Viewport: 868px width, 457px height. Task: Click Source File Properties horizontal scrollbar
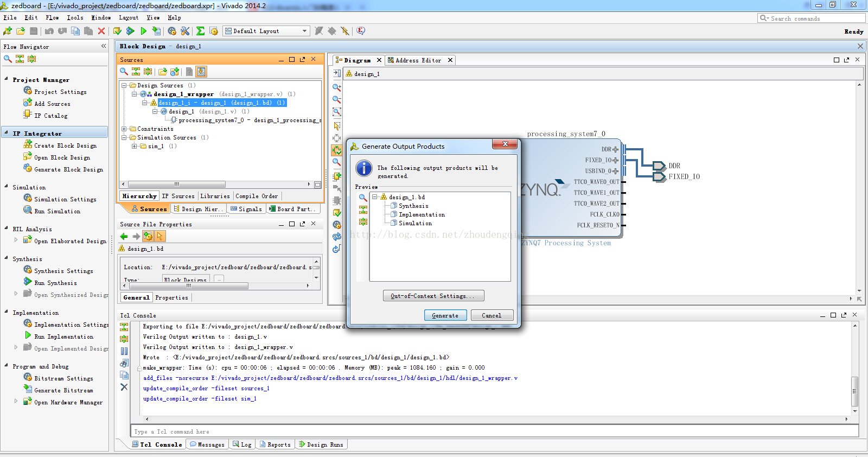pyautogui.click(x=189, y=285)
